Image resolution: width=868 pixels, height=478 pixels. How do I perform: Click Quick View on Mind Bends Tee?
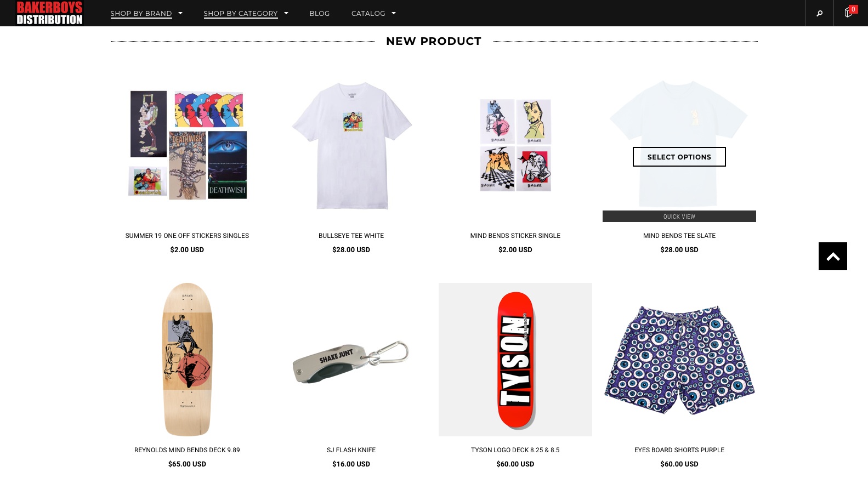tap(679, 217)
